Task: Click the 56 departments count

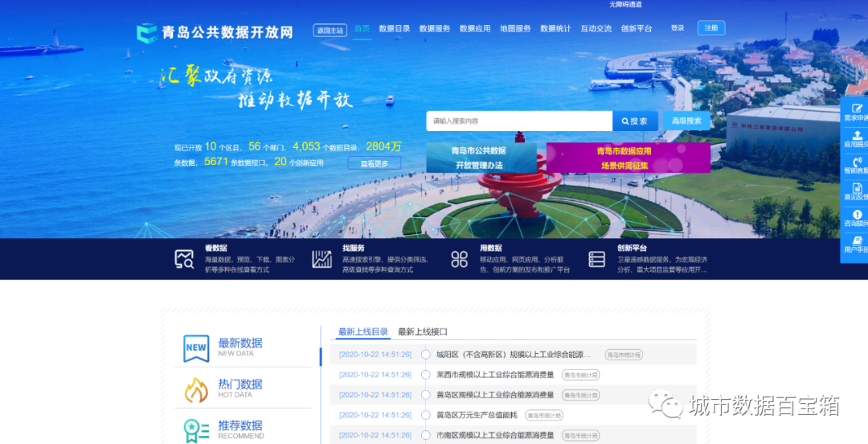Action: pos(255,146)
